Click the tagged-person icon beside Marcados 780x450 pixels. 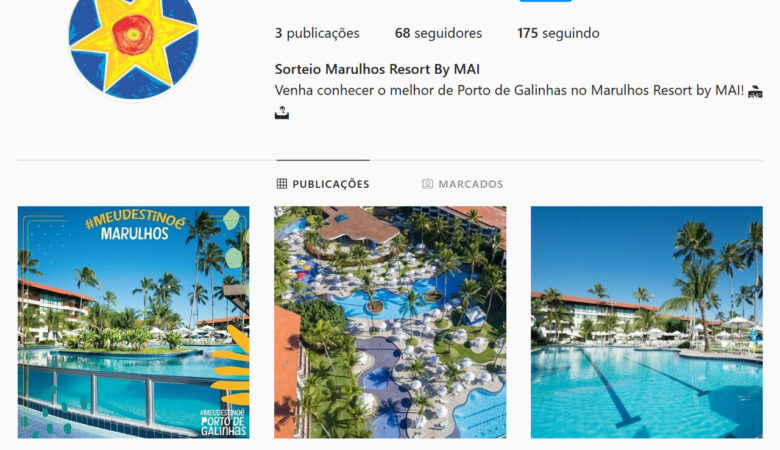427,184
